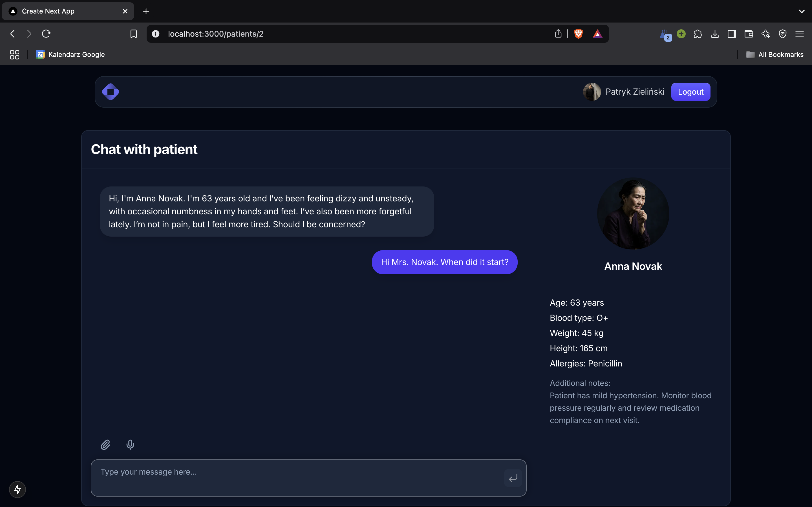Click the microphone voice input icon

pyautogui.click(x=130, y=445)
